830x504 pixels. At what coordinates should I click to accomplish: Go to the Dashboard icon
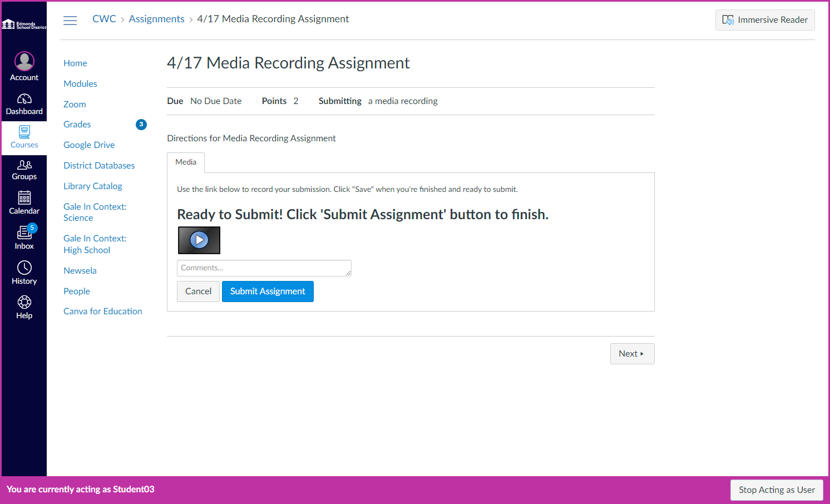tap(24, 99)
